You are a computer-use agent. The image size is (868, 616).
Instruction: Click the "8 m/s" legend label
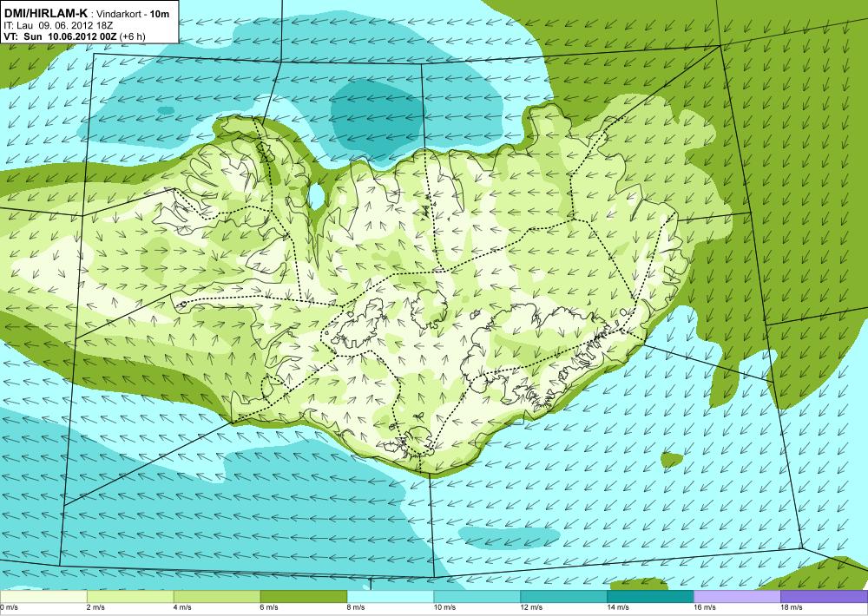pos(356,607)
